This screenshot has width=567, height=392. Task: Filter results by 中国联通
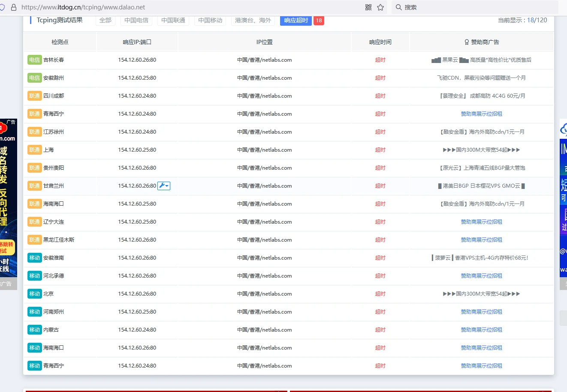point(173,20)
